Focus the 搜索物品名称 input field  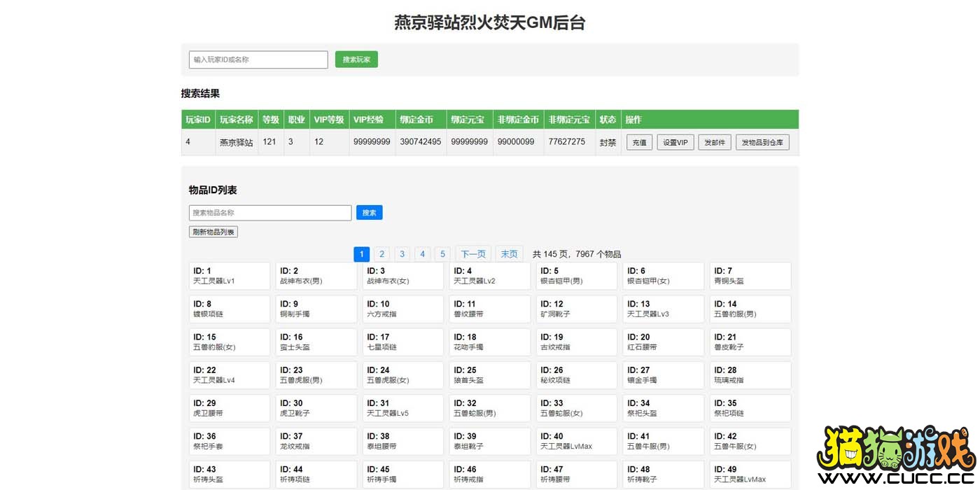pos(270,213)
